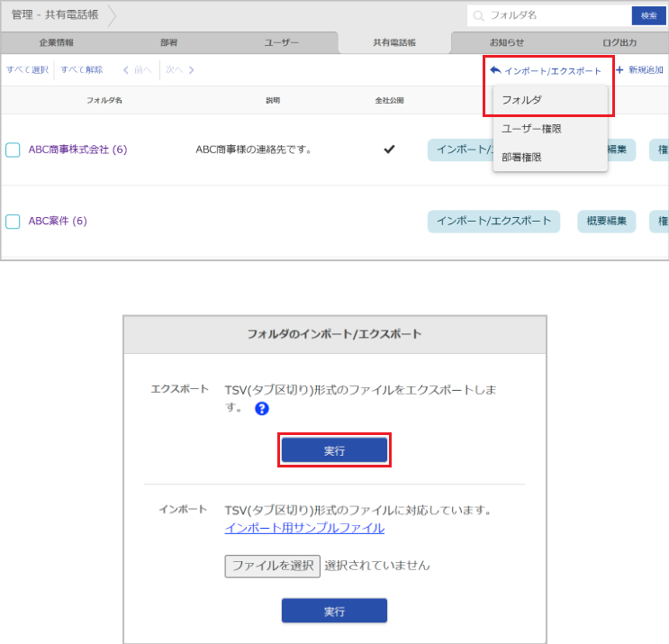
Task: Open the インポート用サンプルファイル link
Action: [x=304, y=528]
